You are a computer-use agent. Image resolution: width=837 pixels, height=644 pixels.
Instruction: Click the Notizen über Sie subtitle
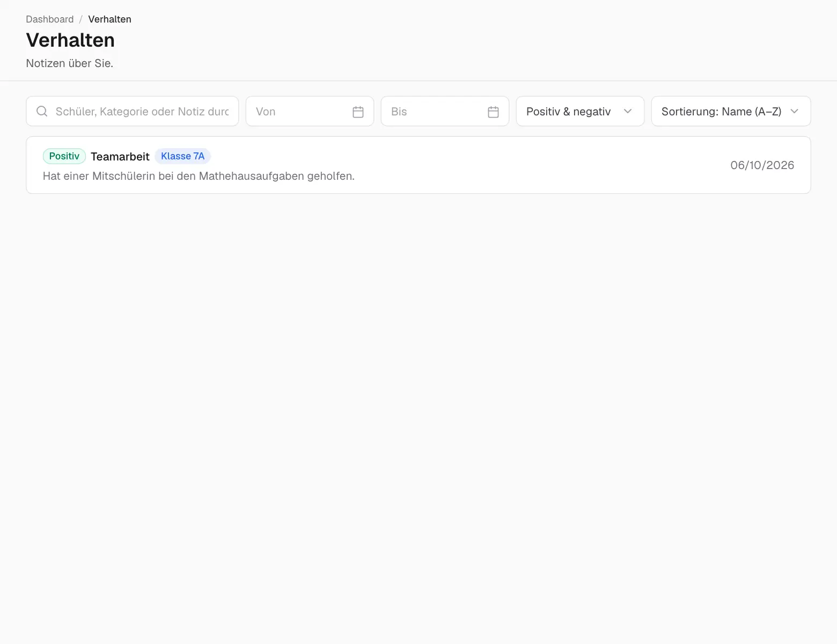pos(70,63)
